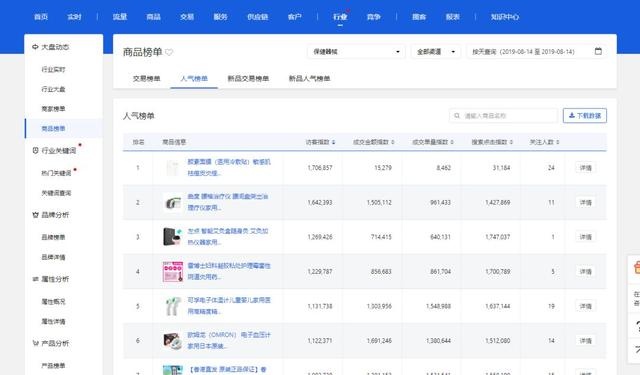
Task: Sort by 成交单量指数 column
Action: 433,142
